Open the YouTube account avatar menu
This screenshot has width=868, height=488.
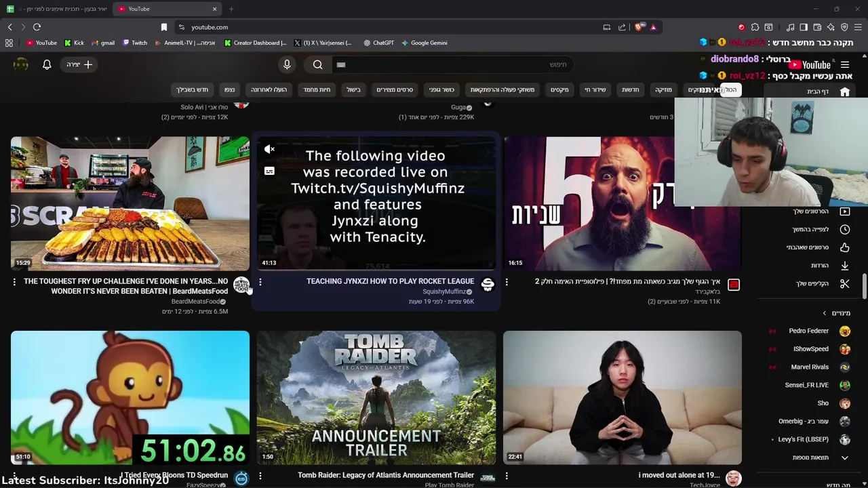tap(21, 64)
